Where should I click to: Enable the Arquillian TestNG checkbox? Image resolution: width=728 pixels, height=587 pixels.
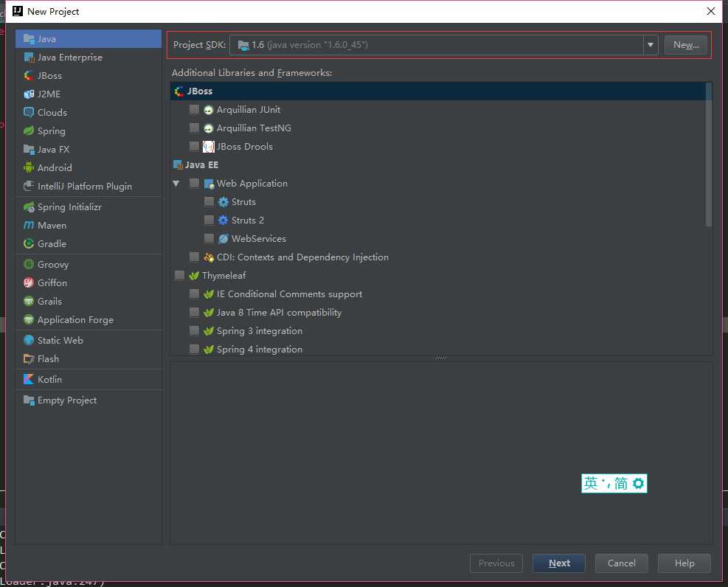[x=194, y=128]
